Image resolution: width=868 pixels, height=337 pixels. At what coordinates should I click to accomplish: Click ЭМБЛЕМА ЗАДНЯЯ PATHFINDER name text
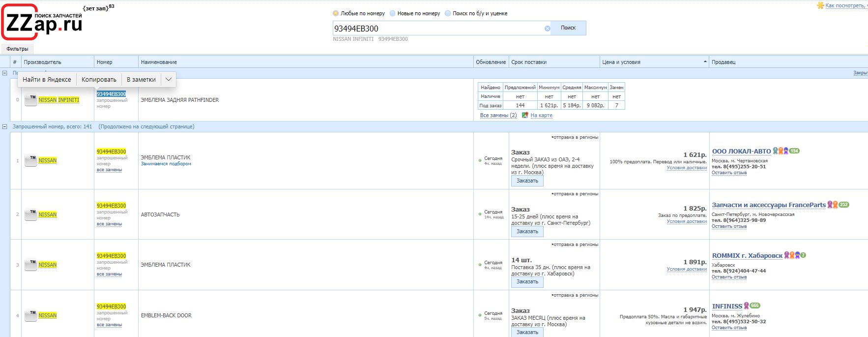click(x=179, y=100)
